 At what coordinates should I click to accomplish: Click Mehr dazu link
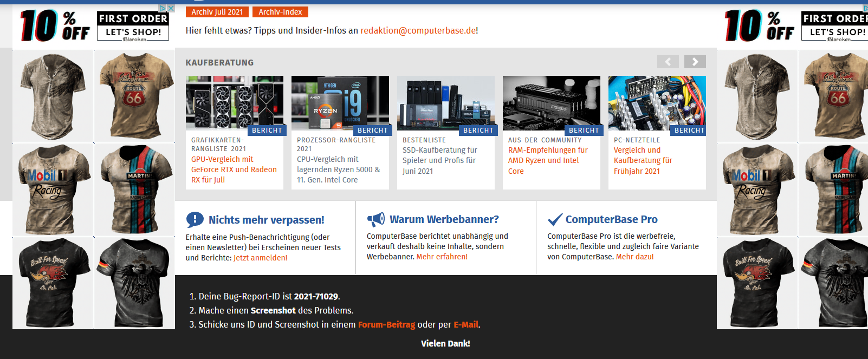(635, 257)
